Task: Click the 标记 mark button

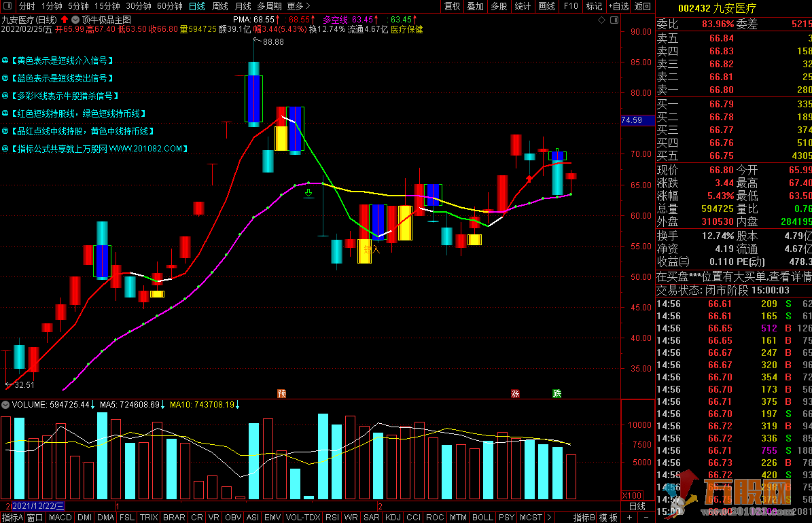Action: (594, 6)
